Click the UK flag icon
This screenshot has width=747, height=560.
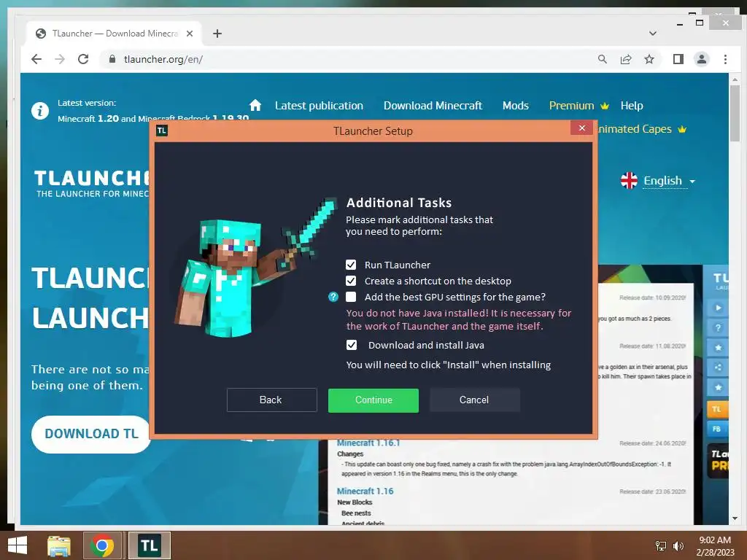point(629,181)
